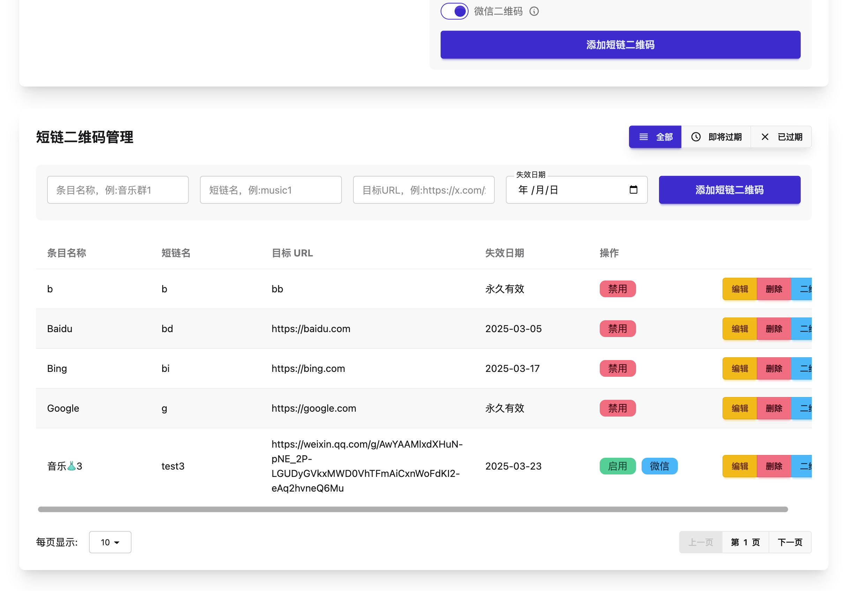Switch to the 全部 filter tab
Viewport: 868px width, 591px height.
[x=655, y=137]
